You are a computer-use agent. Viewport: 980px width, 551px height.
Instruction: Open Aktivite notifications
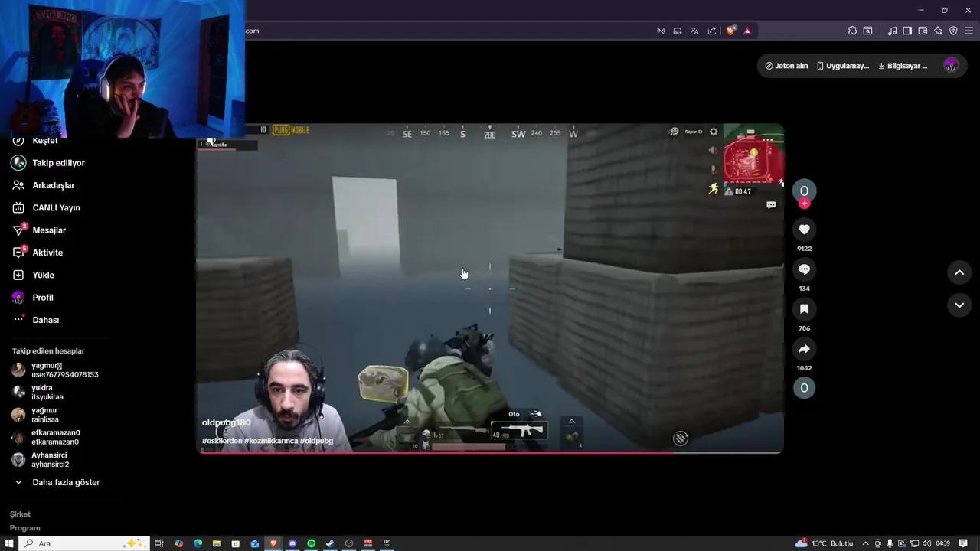[37, 253]
